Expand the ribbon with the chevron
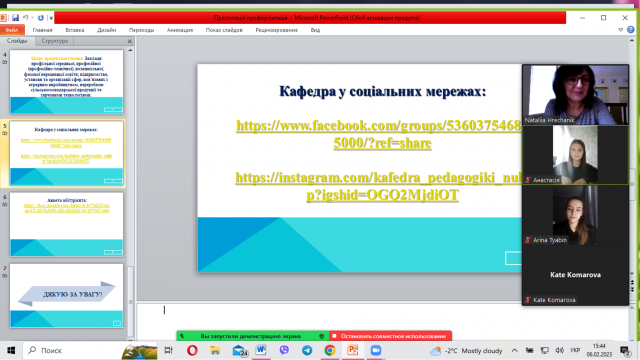 tap(620, 30)
